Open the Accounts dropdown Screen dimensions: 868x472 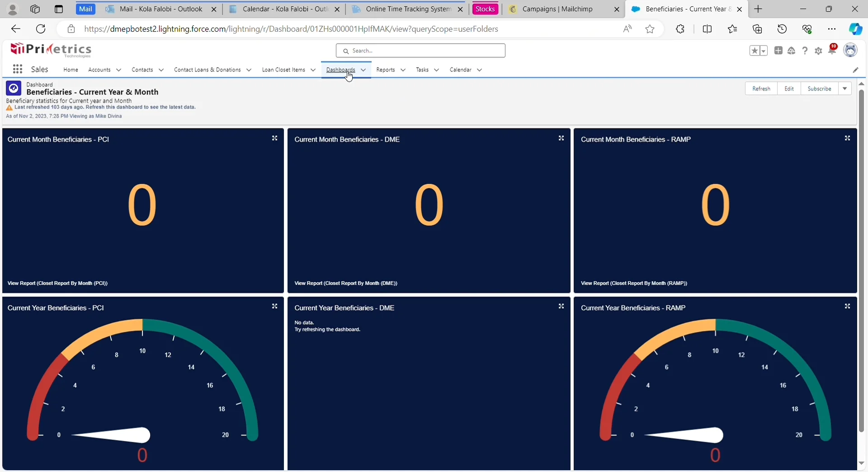click(x=104, y=70)
